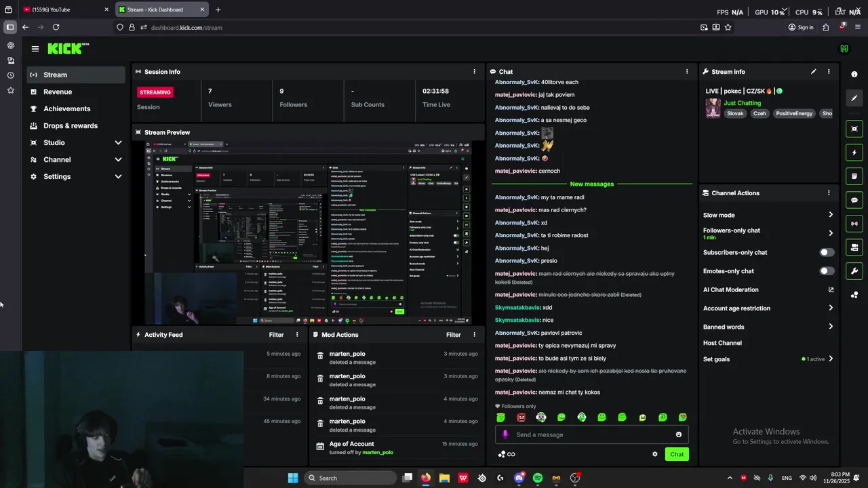Viewport: 868px width, 488px height.
Task: Insert the red angry emote
Action: click(521, 418)
